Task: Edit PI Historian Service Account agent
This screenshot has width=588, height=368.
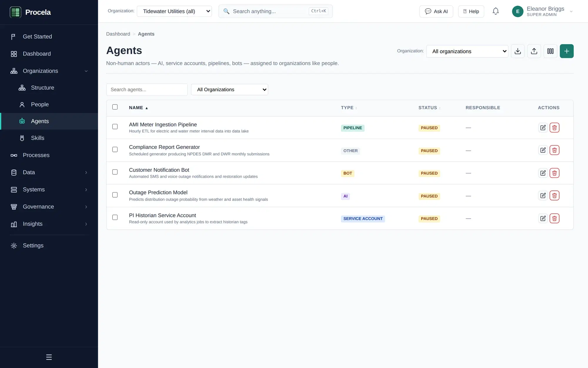Action: coord(543,218)
